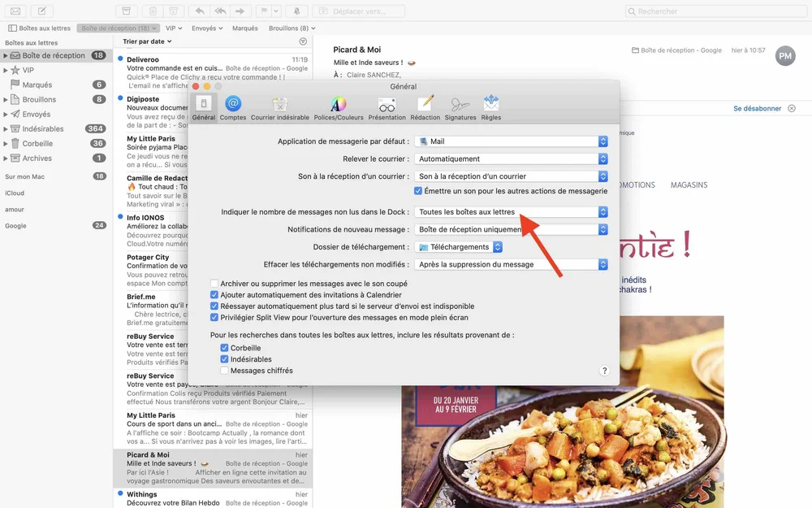Image resolution: width=812 pixels, height=508 pixels.
Task: Open the Notifications de nouveau message dropdown
Action: point(511,230)
